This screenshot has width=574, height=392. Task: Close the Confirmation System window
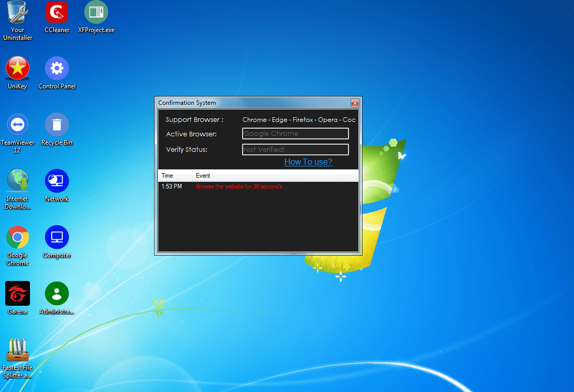[x=355, y=103]
